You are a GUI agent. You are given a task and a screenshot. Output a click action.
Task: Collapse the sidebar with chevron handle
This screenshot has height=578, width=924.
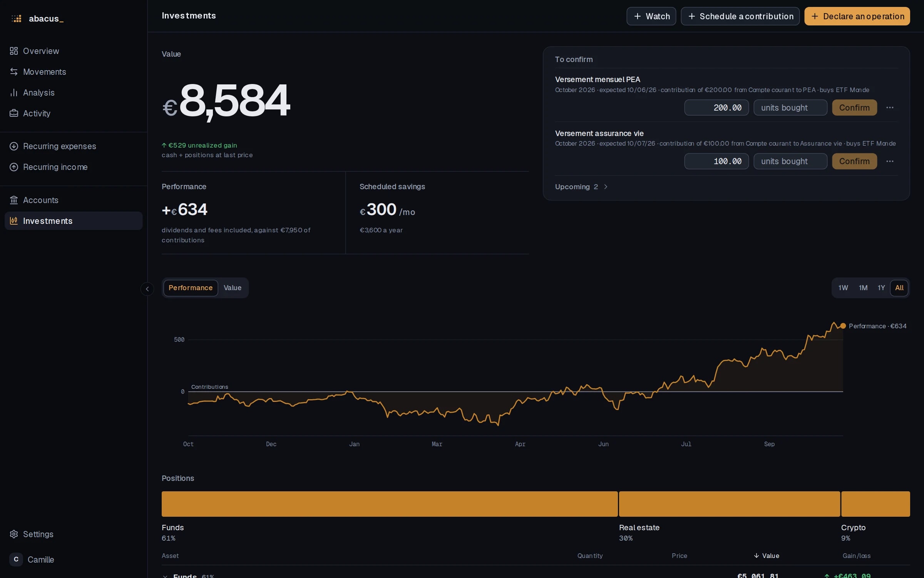point(147,289)
